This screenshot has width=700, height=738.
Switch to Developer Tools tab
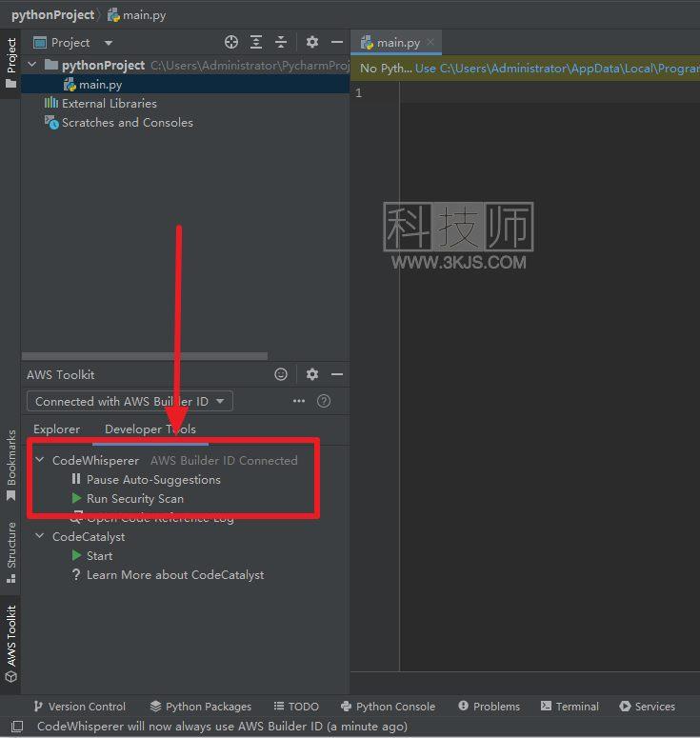pyautogui.click(x=150, y=429)
